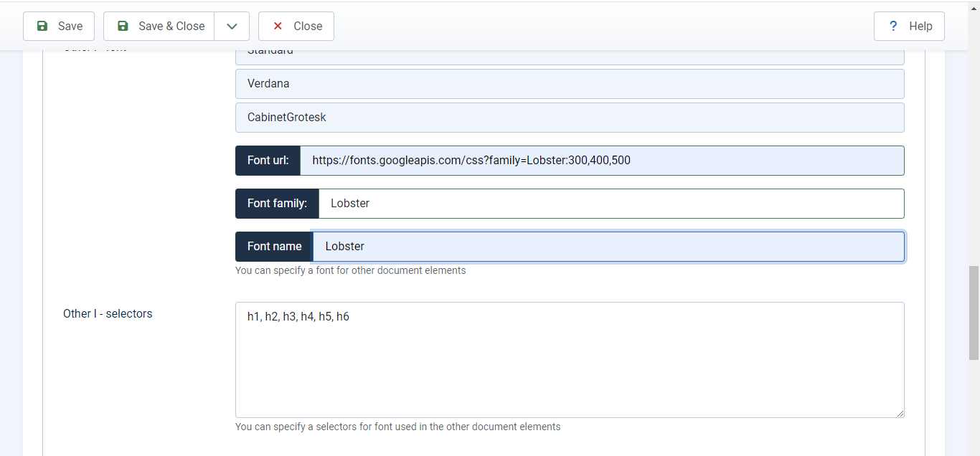
Task: Click into the Font family text field
Action: coord(611,204)
